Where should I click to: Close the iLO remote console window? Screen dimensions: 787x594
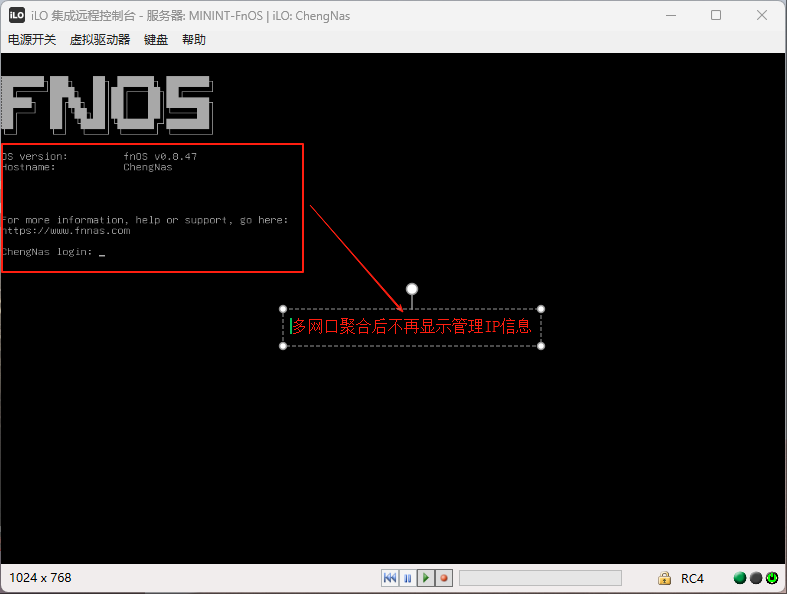[761, 16]
